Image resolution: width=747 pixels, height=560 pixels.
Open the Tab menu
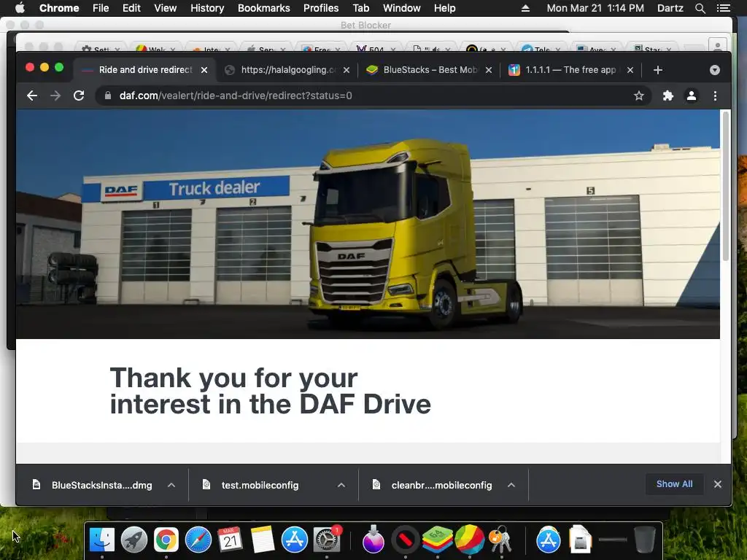360,8
